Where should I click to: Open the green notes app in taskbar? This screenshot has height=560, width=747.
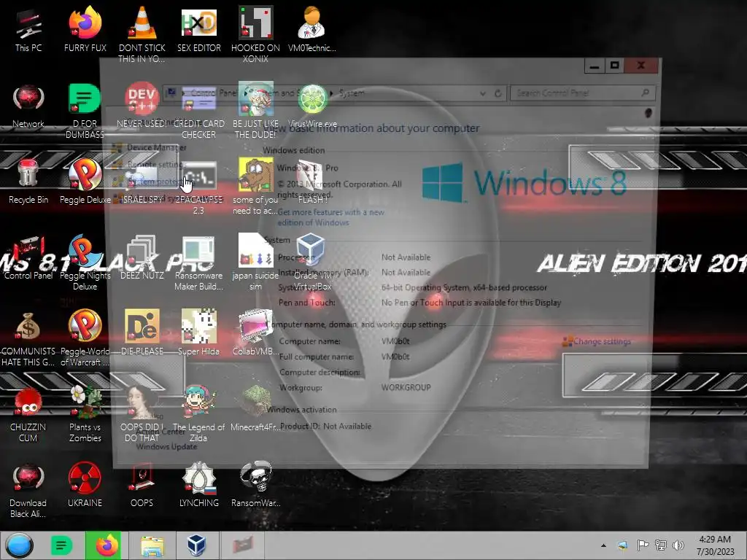click(x=61, y=545)
